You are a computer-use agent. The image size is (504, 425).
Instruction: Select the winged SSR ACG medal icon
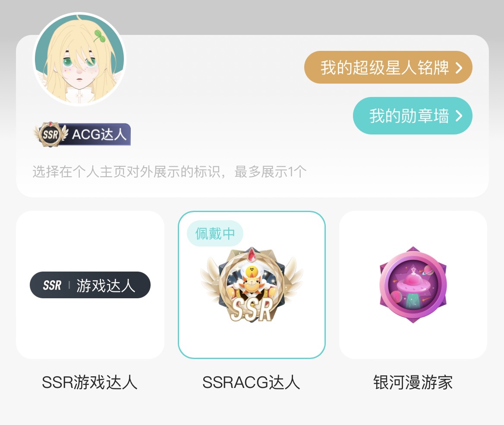pyautogui.click(x=252, y=285)
